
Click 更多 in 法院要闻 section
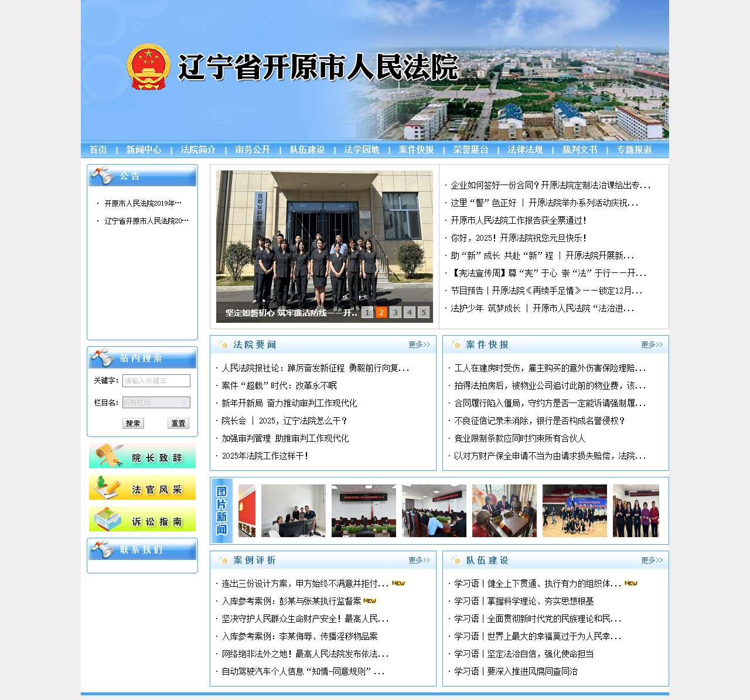click(419, 345)
